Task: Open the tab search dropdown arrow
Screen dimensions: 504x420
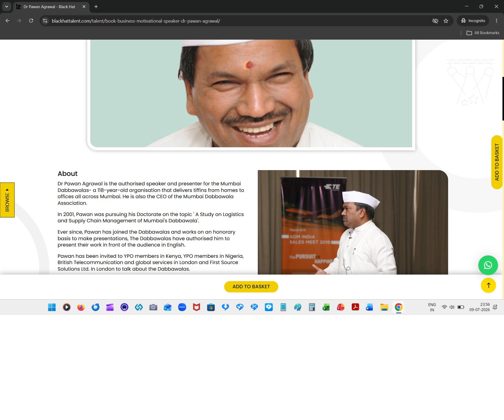Action: pos(7,7)
